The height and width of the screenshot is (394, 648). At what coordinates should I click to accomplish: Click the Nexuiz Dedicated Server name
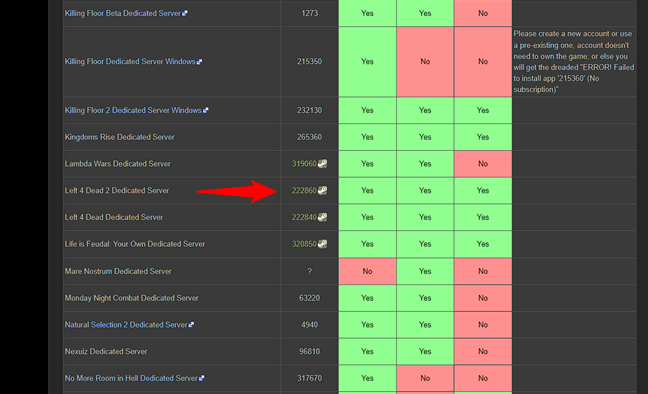(x=106, y=351)
